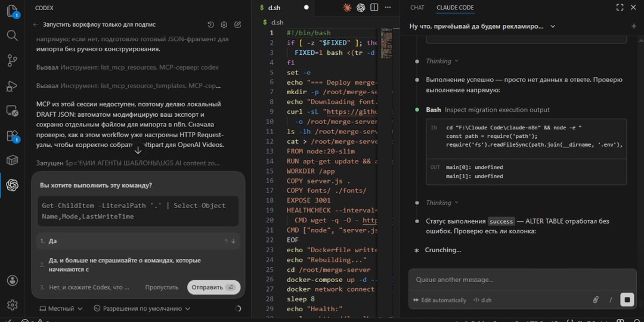Select option 1 Да
Screen dimensions: 644x322
pos(138,241)
